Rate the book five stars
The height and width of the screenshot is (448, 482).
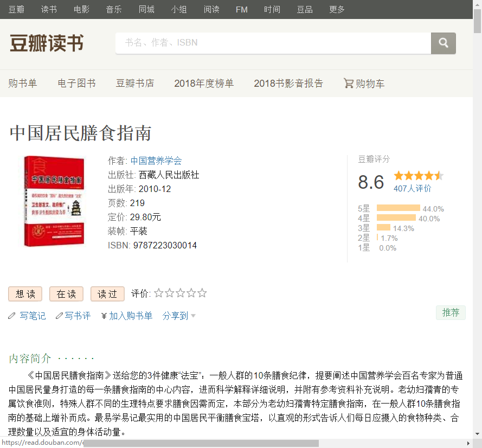tap(202, 293)
